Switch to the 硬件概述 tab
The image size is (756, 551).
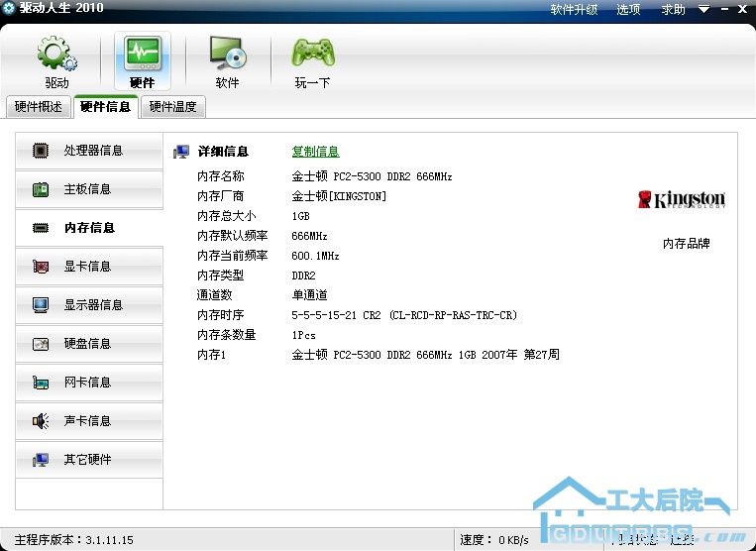pyautogui.click(x=39, y=107)
